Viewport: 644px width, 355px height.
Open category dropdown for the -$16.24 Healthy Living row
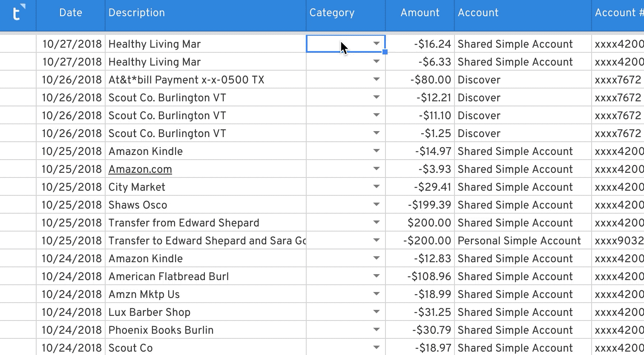(x=377, y=44)
